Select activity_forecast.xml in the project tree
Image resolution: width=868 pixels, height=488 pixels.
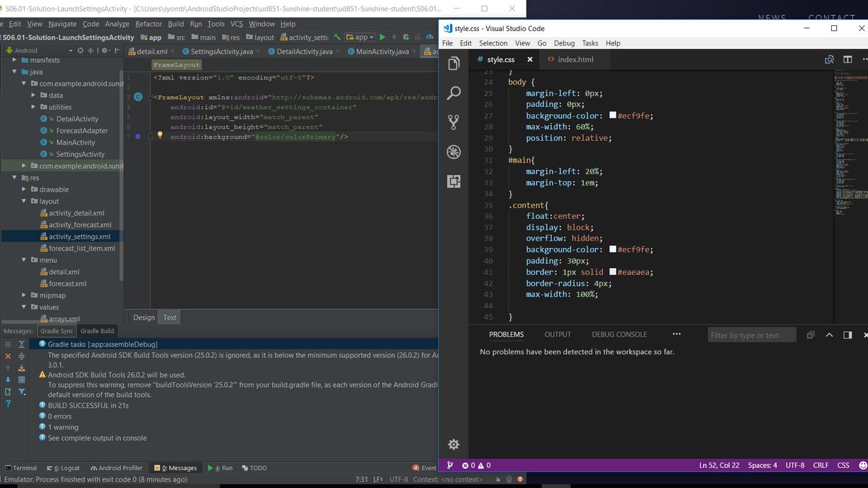click(x=80, y=225)
